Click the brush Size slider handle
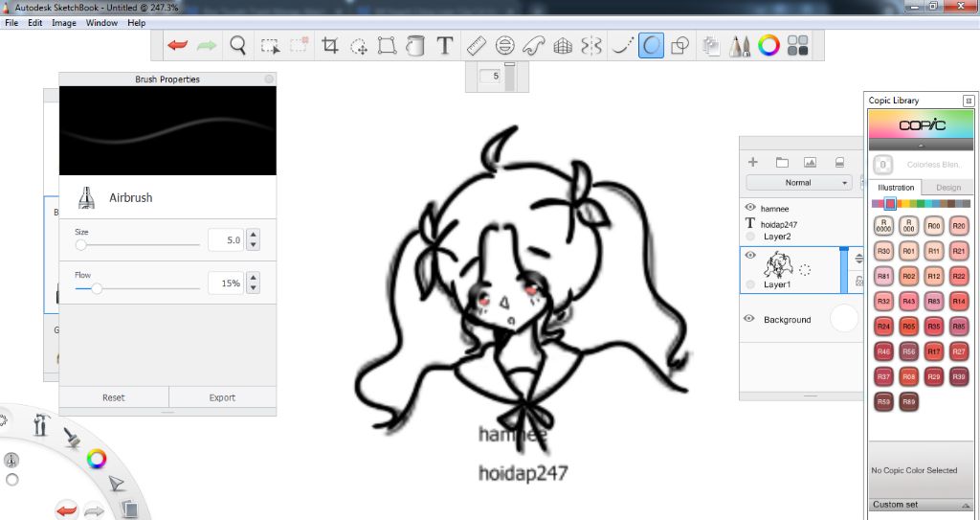The width and height of the screenshot is (980, 520). pos(80,244)
